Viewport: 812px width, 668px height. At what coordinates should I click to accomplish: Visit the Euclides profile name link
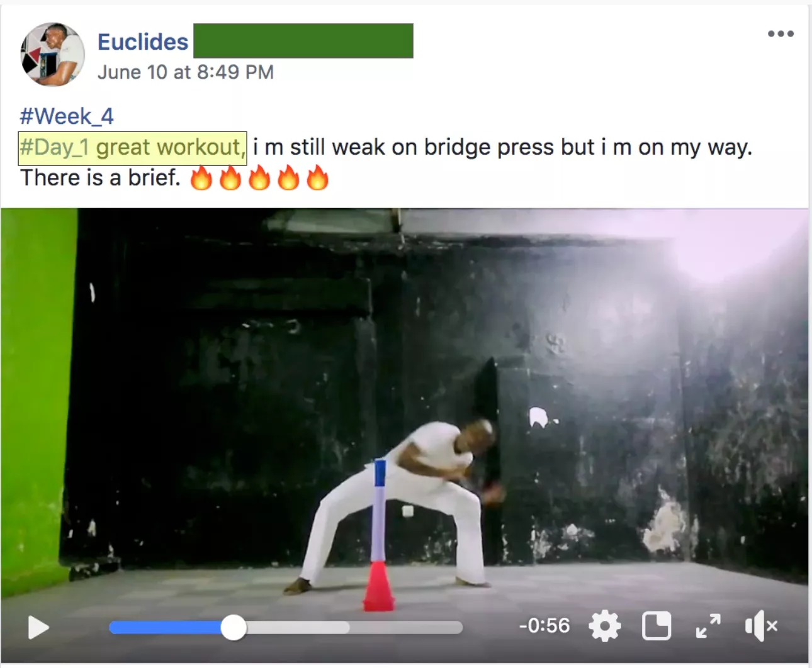pos(143,42)
